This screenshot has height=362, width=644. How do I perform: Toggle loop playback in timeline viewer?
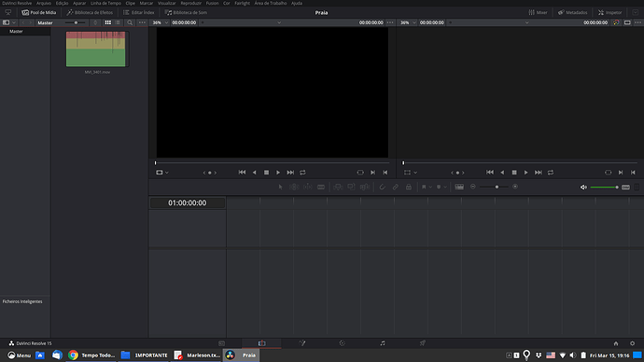tap(551, 173)
